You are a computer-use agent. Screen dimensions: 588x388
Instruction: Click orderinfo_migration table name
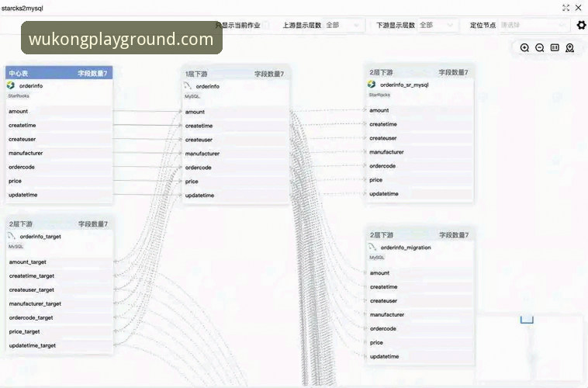point(406,247)
